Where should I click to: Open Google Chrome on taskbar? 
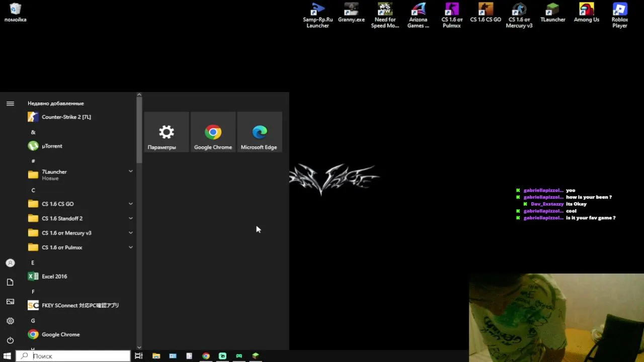coord(206,356)
